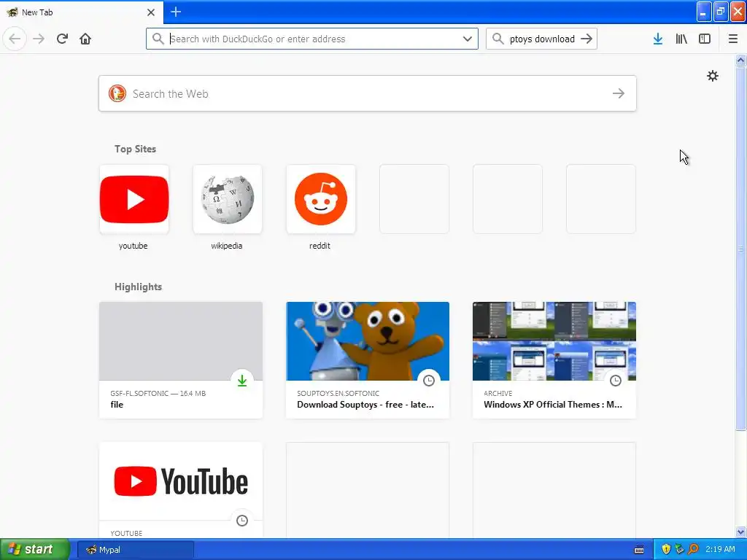Click the keyboard icon in taskbar
Image resolution: width=747 pixels, height=560 pixels.
639,550
